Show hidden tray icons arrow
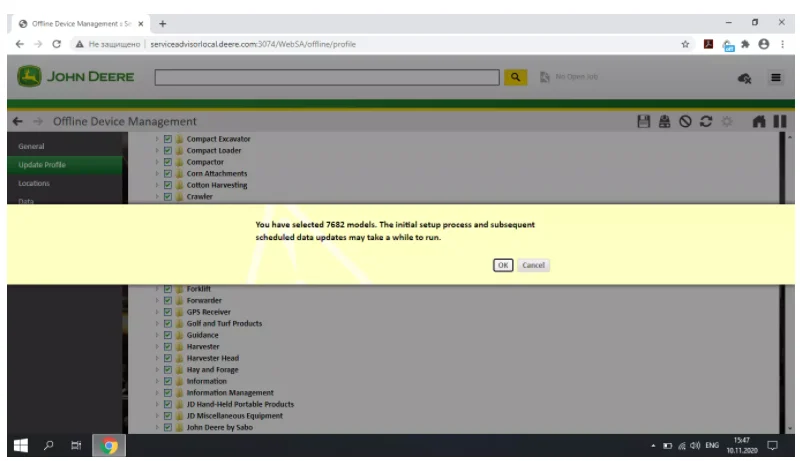The height and width of the screenshot is (461, 800). tap(653, 446)
